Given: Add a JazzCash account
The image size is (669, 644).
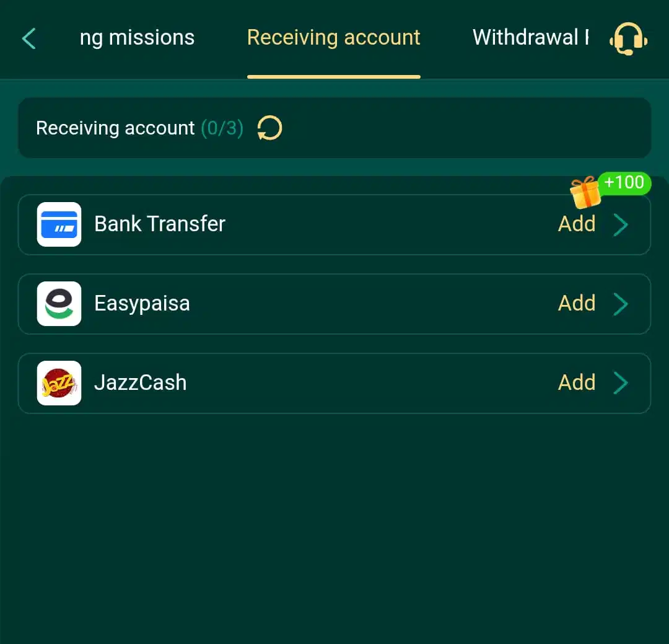Looking at the screenshot, I should (577, 382).
